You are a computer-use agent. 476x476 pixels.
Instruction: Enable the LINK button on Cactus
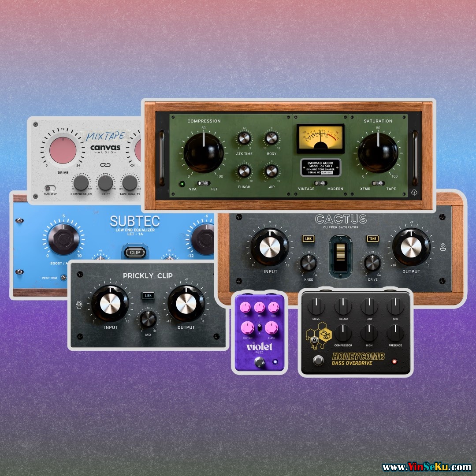coord(308,238)
